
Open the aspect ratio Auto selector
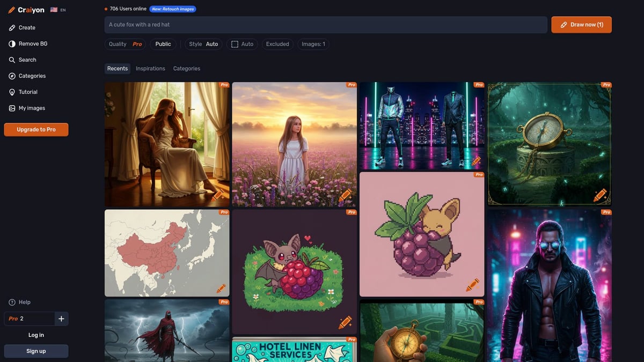tap(242, 44)
